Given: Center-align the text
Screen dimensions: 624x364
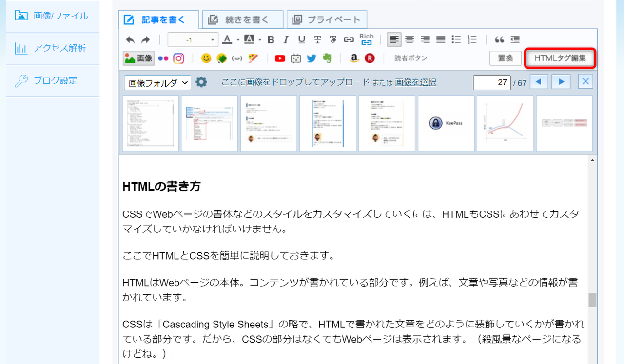Looking at the screenshot, I should (409, 40).
